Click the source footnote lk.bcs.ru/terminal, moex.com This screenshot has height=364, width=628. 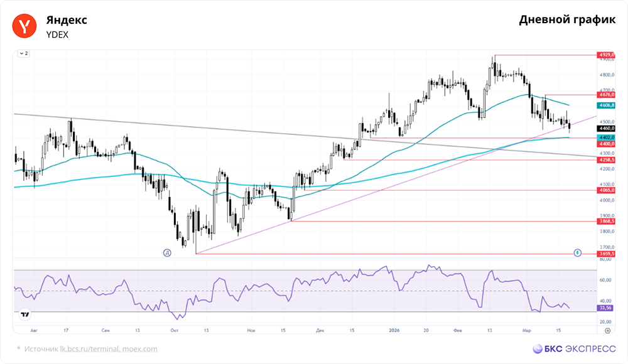point(109,349)
